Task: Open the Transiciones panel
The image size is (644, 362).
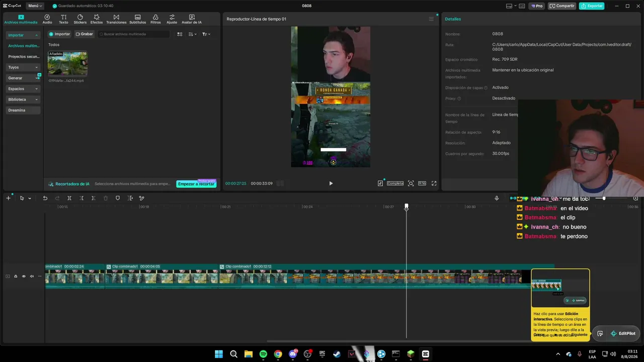Action: coord(116,19)
